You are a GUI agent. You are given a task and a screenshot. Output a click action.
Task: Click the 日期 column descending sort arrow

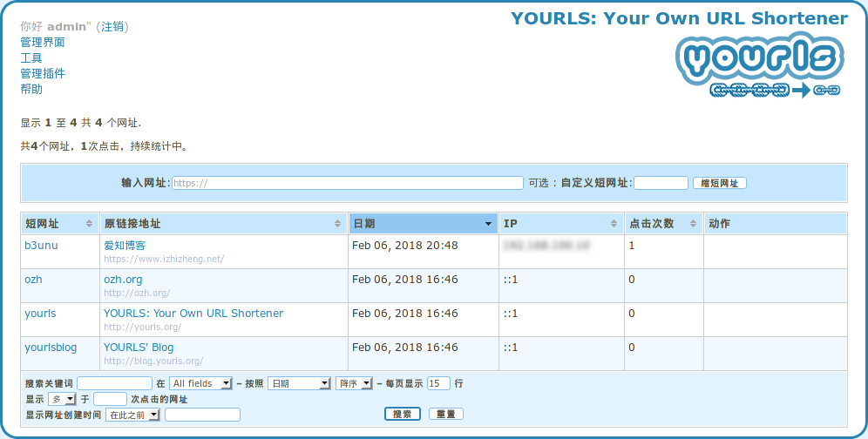pos(488,224)
